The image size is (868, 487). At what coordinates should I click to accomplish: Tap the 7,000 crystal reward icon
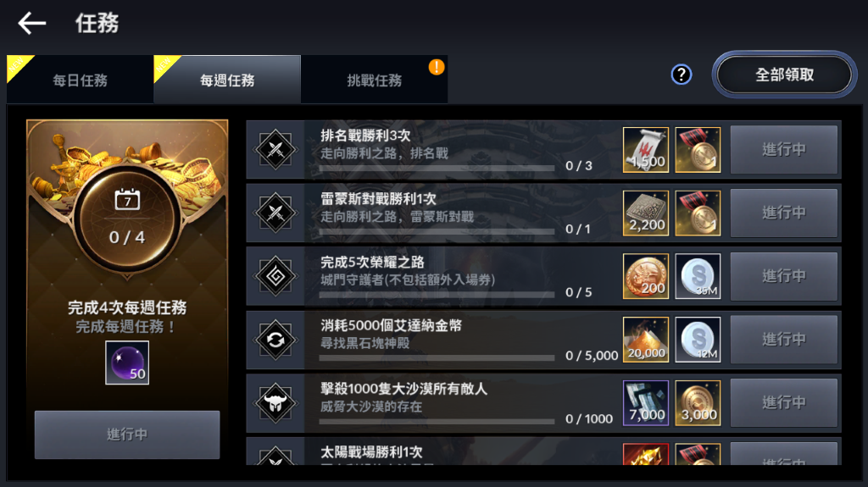click(645, 403)
